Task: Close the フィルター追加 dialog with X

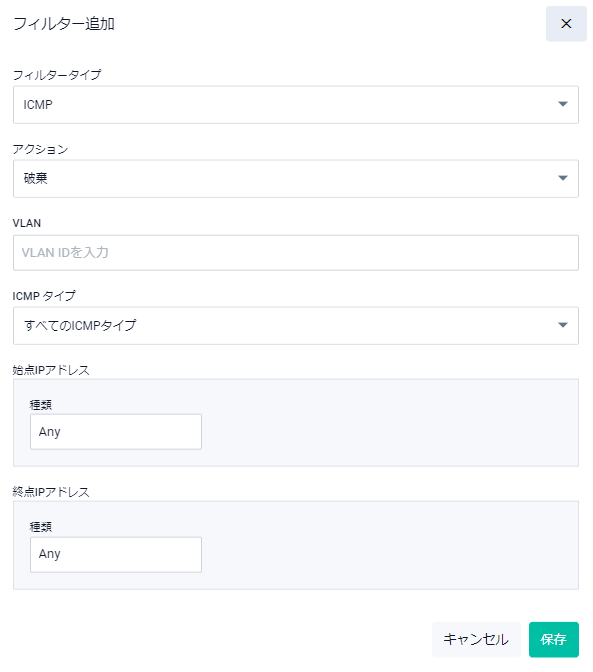Action: pos(566,24)
